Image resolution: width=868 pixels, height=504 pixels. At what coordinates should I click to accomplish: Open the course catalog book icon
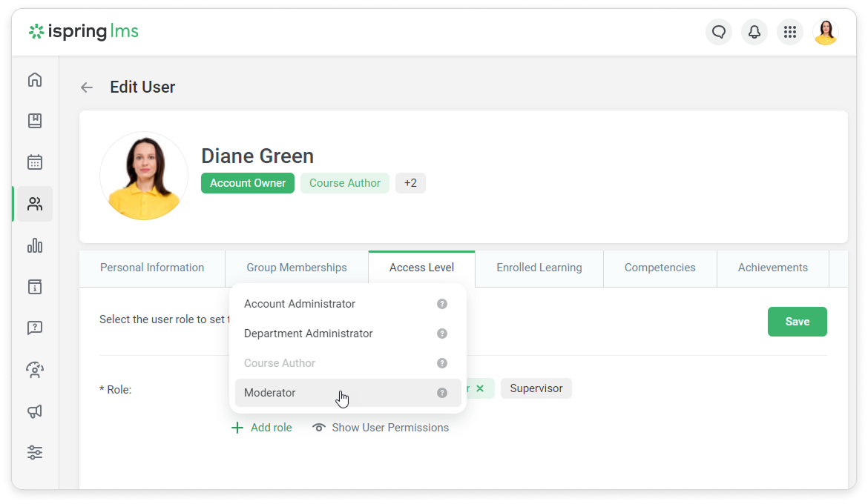(35, 121)
